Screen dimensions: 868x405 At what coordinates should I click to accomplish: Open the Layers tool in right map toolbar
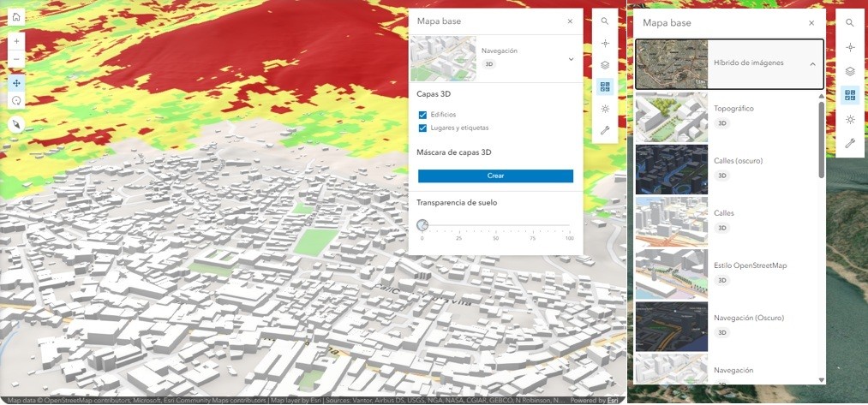[x=850, y=71]
